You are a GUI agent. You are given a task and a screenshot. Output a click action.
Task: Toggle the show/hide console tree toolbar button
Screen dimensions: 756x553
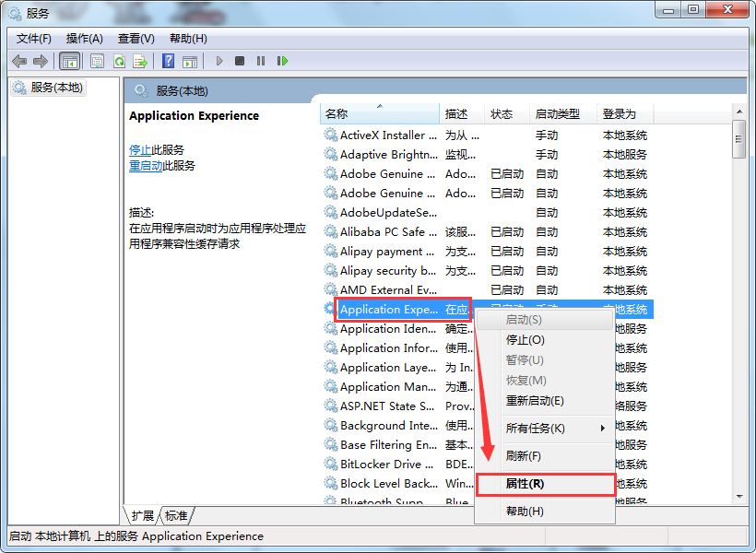pos(69,61)
